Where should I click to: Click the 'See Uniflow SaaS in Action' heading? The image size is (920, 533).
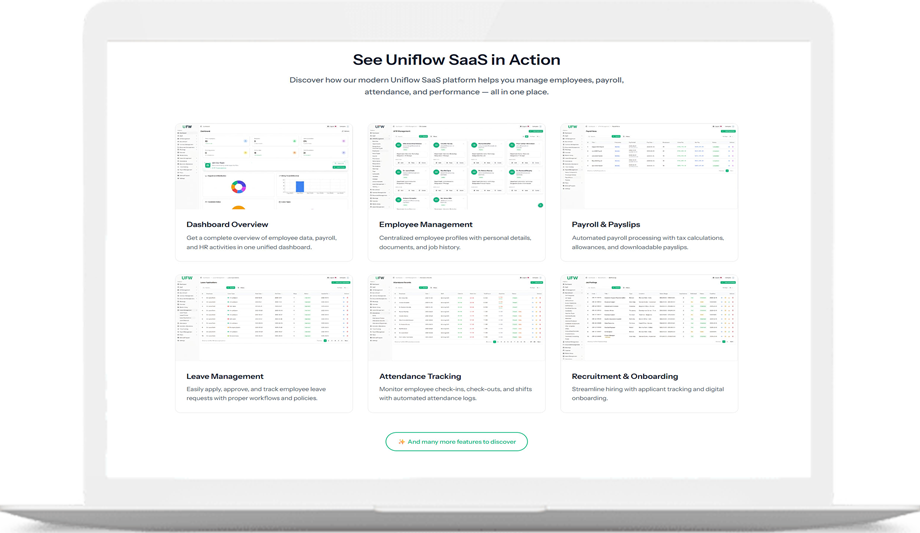456,60
